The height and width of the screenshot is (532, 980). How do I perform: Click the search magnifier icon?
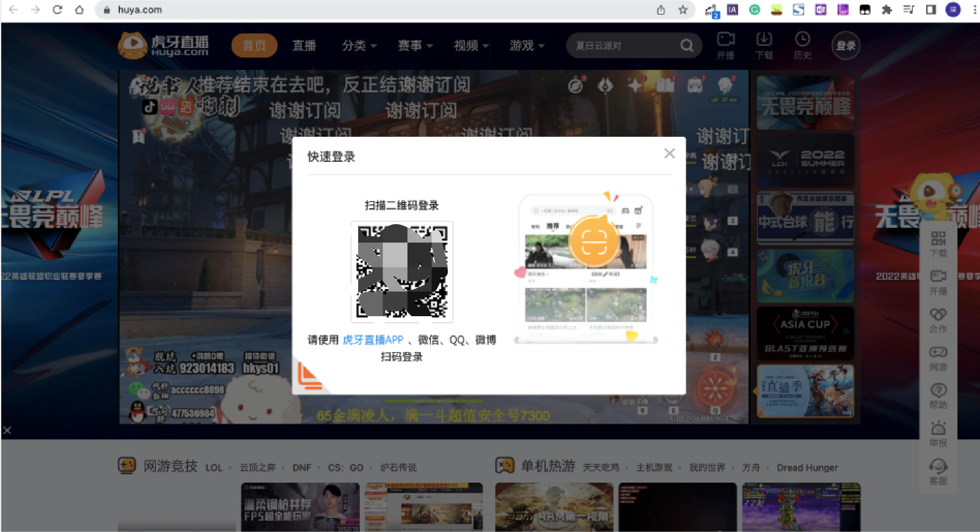point(686,45)
